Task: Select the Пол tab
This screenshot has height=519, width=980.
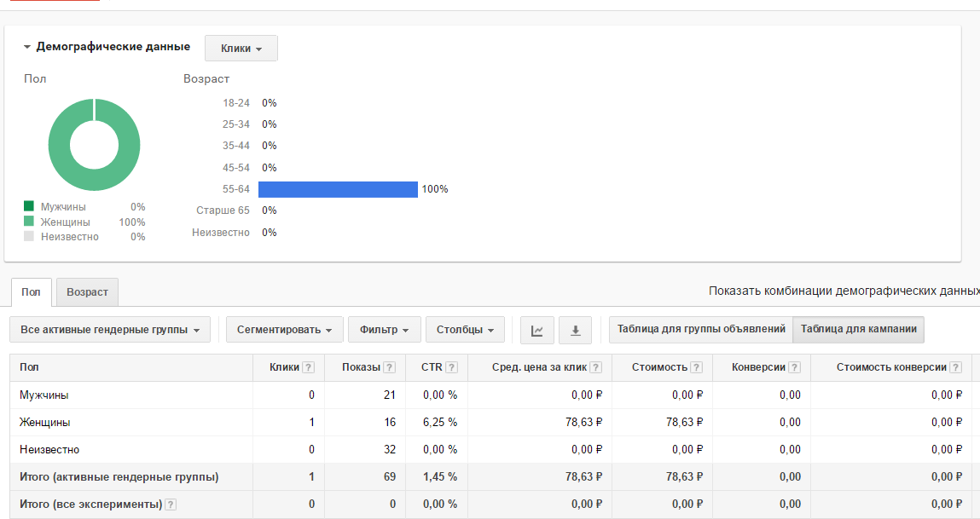Action: click(32, 292)
